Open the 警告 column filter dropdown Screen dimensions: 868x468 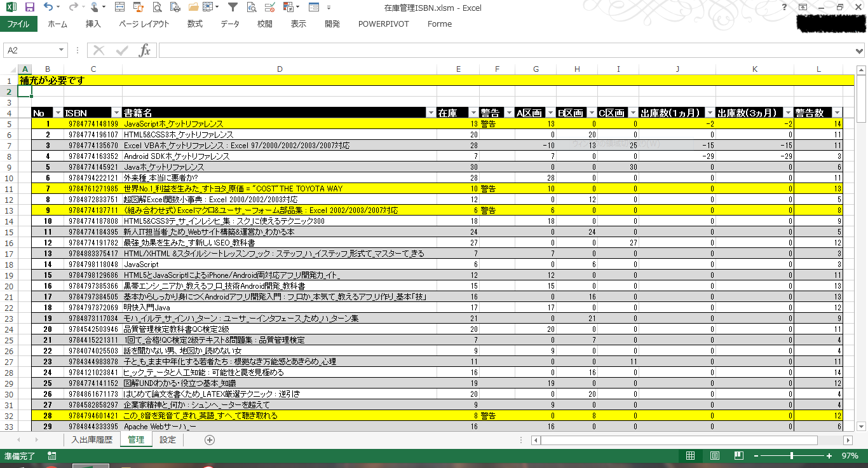coord(508,113)
